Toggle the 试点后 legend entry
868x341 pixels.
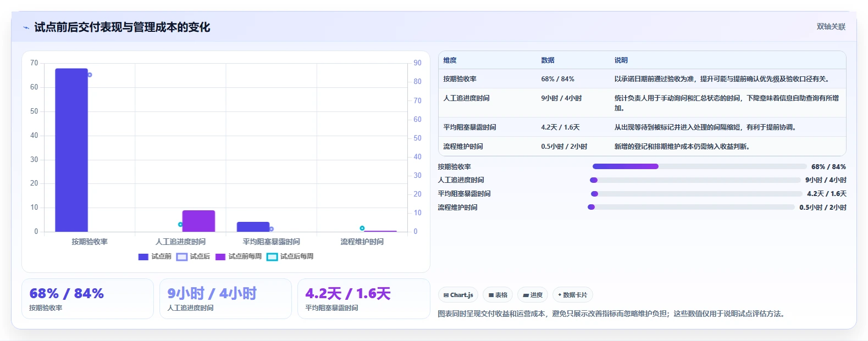click(193, 256)
